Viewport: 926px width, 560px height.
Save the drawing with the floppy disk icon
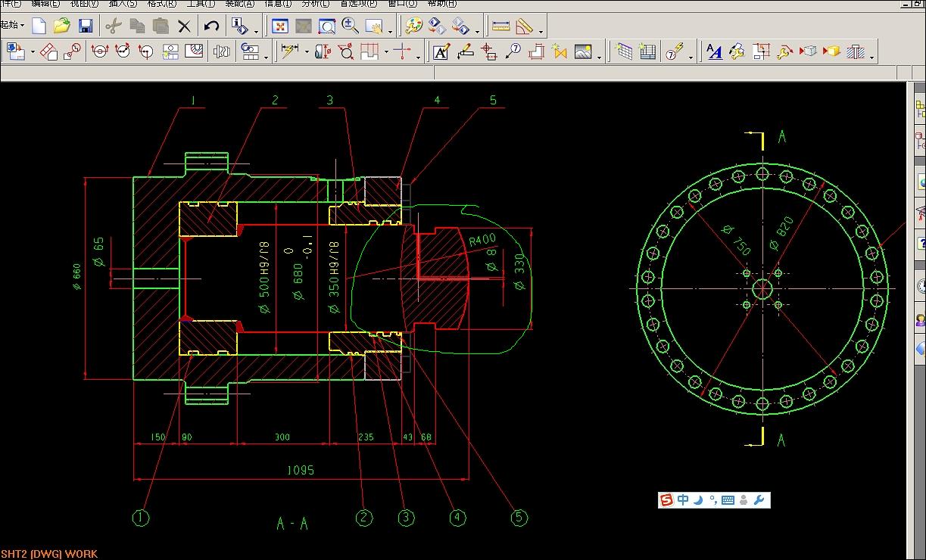point(86,26)
